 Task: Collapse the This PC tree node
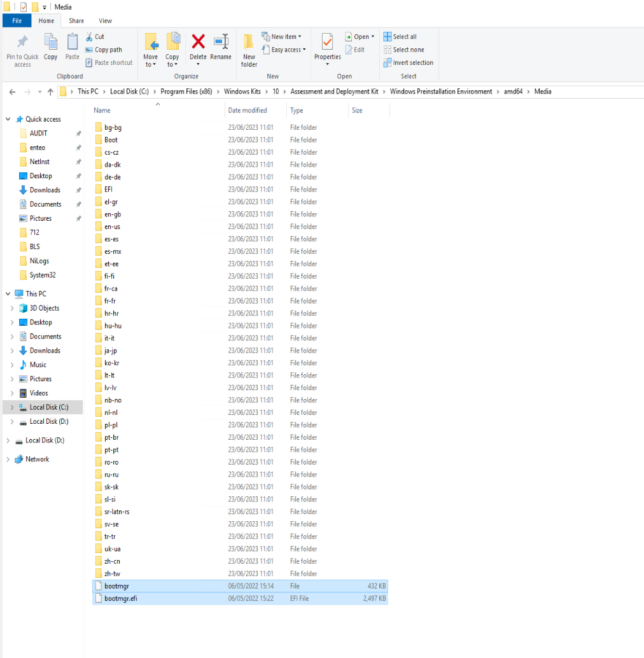tap(8, 294)
